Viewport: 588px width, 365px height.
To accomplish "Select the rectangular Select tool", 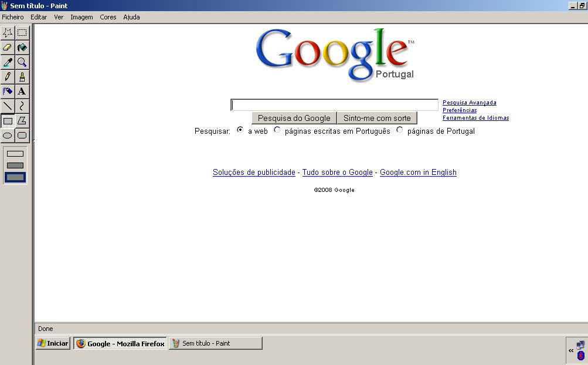I will 22,33.
